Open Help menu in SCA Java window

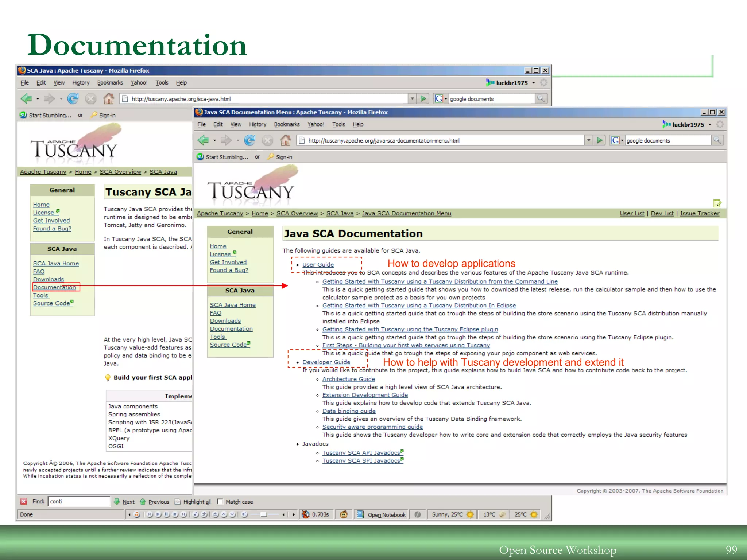(x=181, y=83)
